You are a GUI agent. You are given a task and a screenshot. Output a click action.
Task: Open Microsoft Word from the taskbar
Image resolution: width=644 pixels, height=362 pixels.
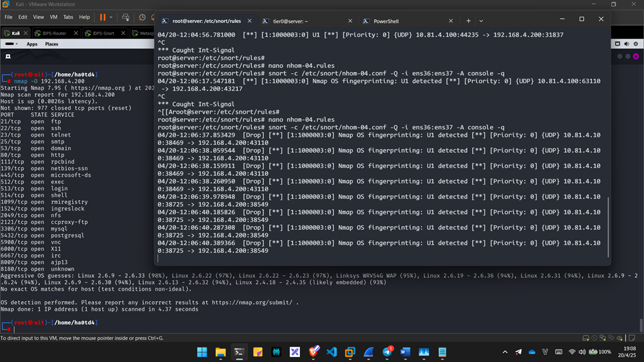[x=405, y=352]
